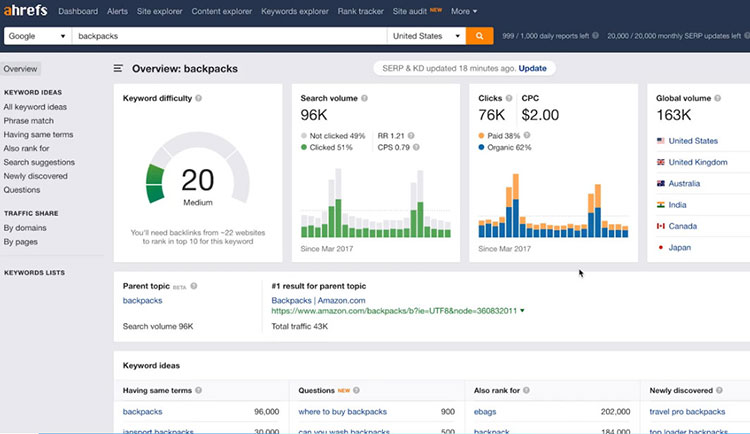This screenshot has width=750, height=434.
Task: Go to the Site audit tab
Action: coord(412,11)
